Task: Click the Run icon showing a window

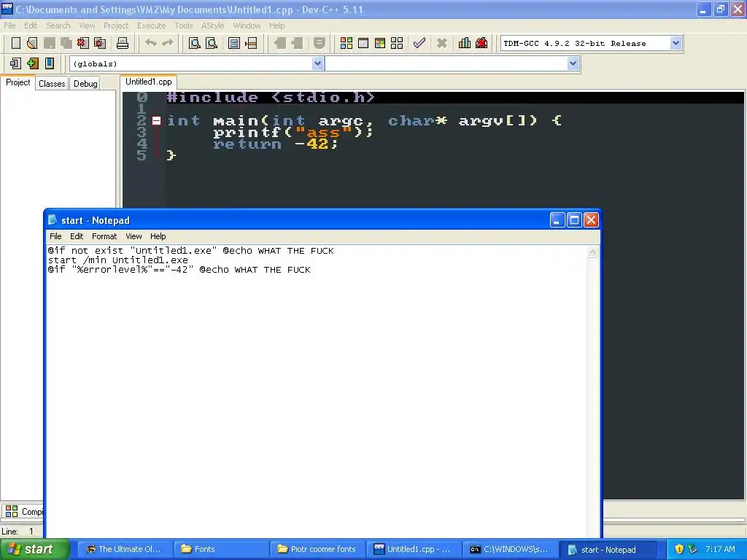Action: 363,43
